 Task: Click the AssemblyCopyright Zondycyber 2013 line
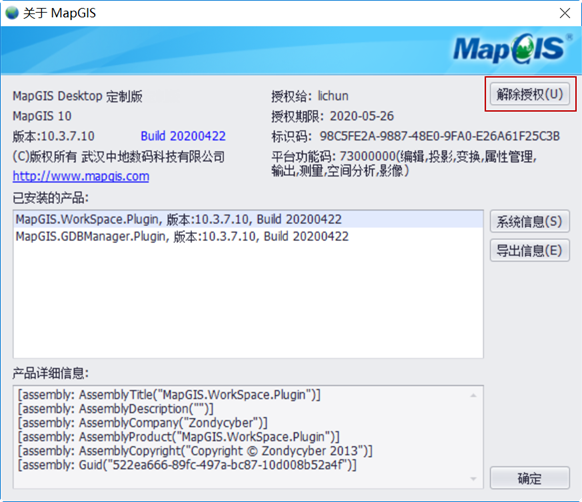pyautogui.click(x=195, y=451)
